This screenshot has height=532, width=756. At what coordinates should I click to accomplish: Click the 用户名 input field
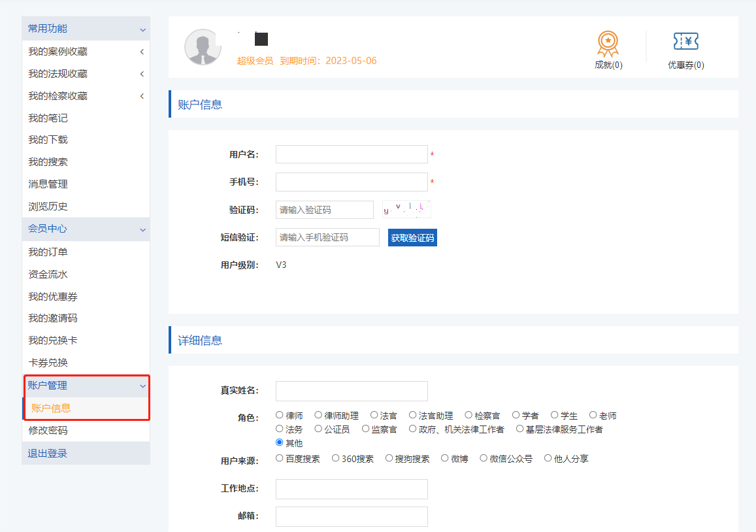[352, 154]
